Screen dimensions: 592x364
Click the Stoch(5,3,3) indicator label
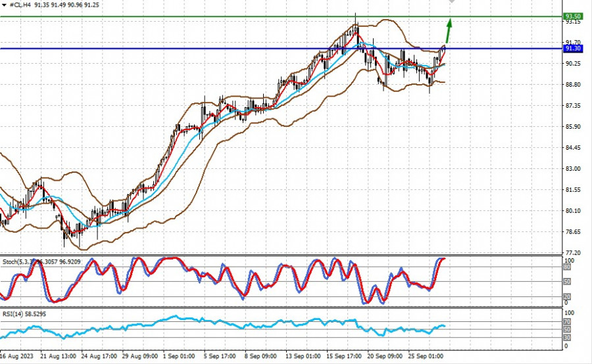pos(41,262)
